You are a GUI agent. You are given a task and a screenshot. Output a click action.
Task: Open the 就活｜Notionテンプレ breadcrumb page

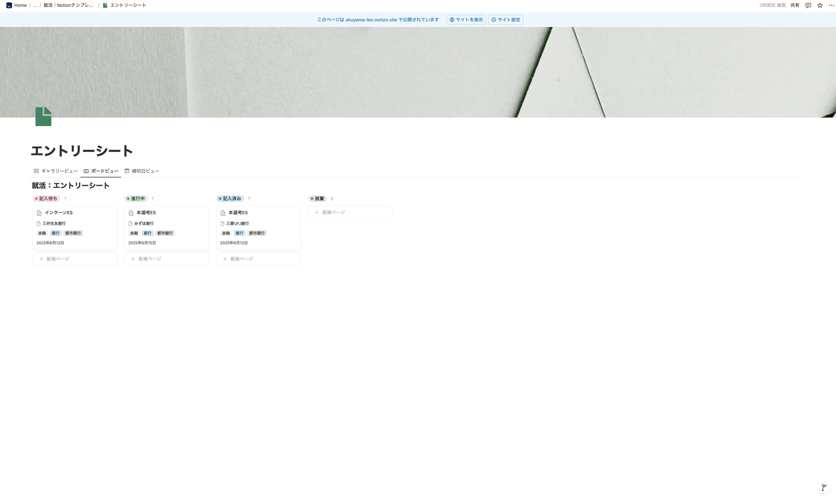[68, 5]
